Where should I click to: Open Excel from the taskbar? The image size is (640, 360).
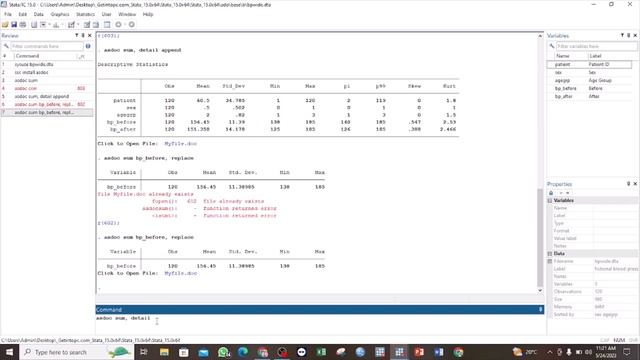coord(321,352)
